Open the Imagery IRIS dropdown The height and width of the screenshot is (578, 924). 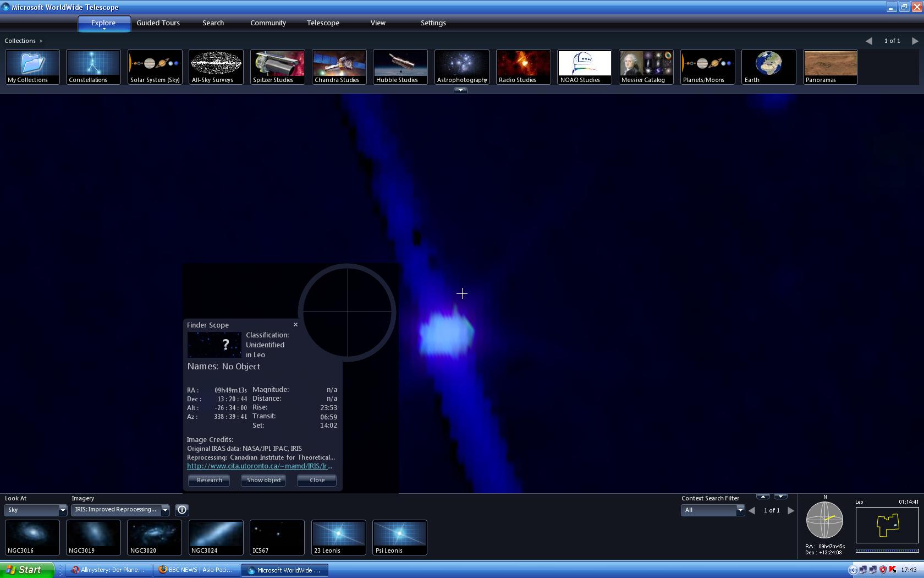coord(120,510)
